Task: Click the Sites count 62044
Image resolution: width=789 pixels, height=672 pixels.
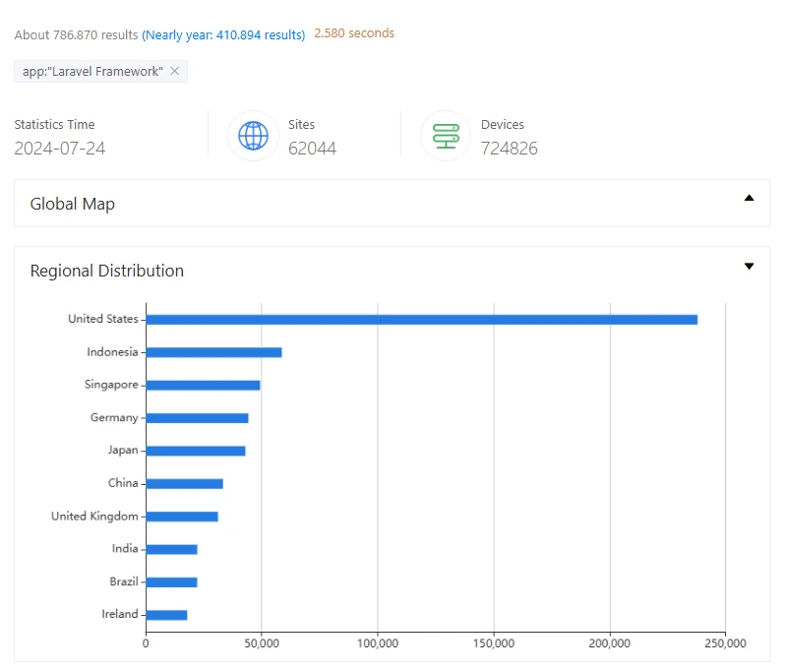Action: click(312, 149)
